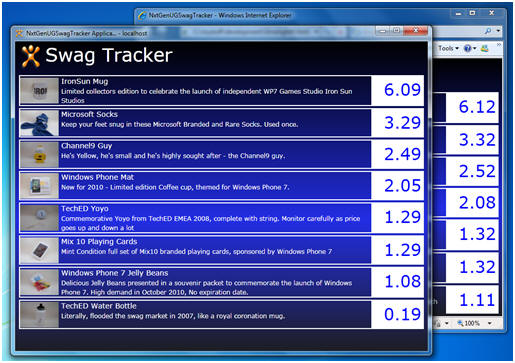Screen dimensions: 515x363
Task: Select the Channel9 Guy list item
Action: [x=222, y=154]
